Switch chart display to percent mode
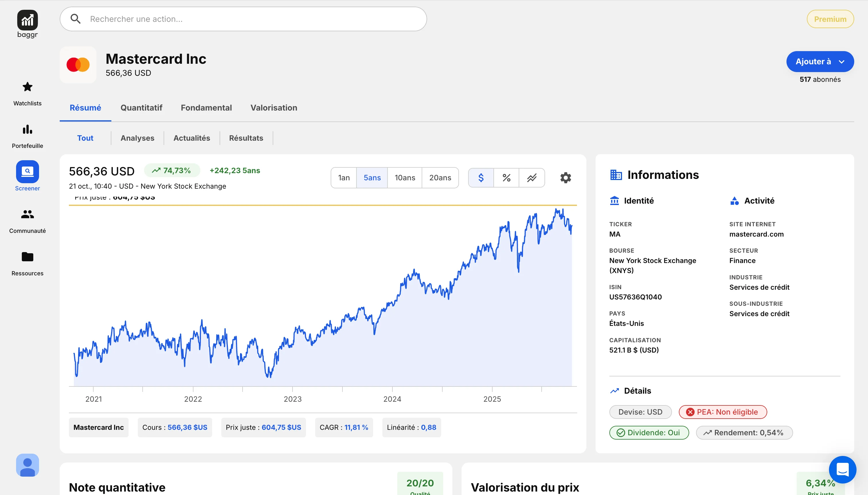This screenshot has width=868, height=495. click(506, 177)
